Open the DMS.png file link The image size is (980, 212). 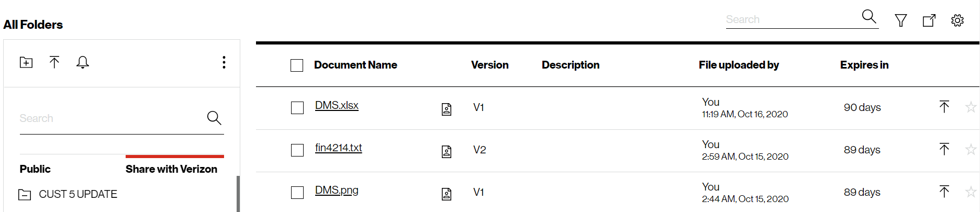point(337,190)
